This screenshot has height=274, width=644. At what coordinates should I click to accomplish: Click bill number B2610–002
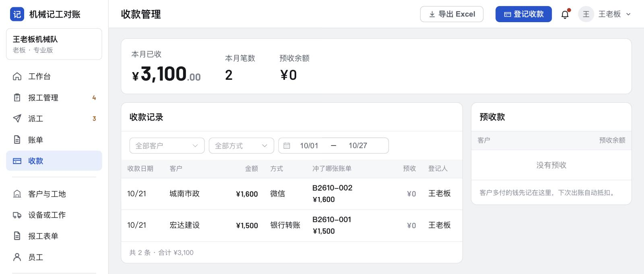click(x=332, y=188)
